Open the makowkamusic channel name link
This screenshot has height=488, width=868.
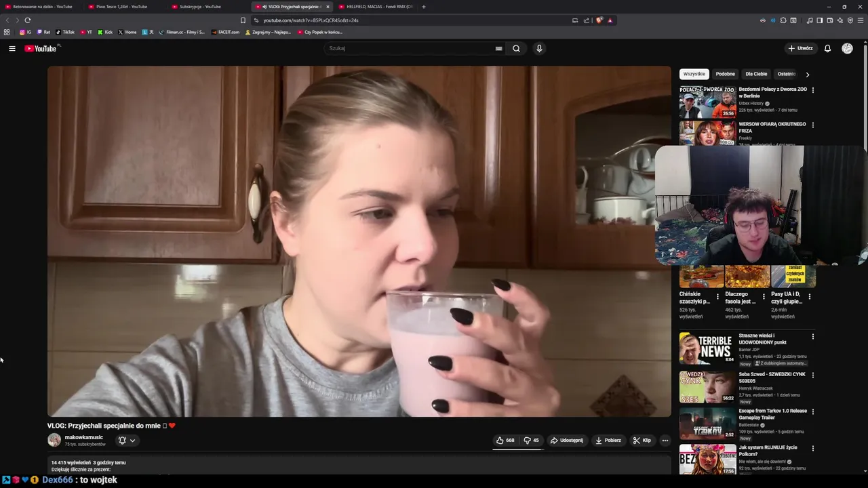(84, 437)
